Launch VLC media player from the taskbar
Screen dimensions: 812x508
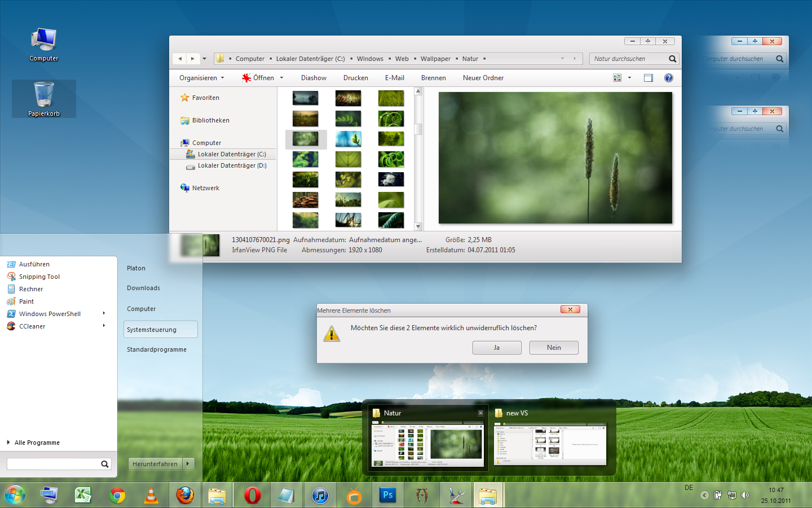(151, 496)
